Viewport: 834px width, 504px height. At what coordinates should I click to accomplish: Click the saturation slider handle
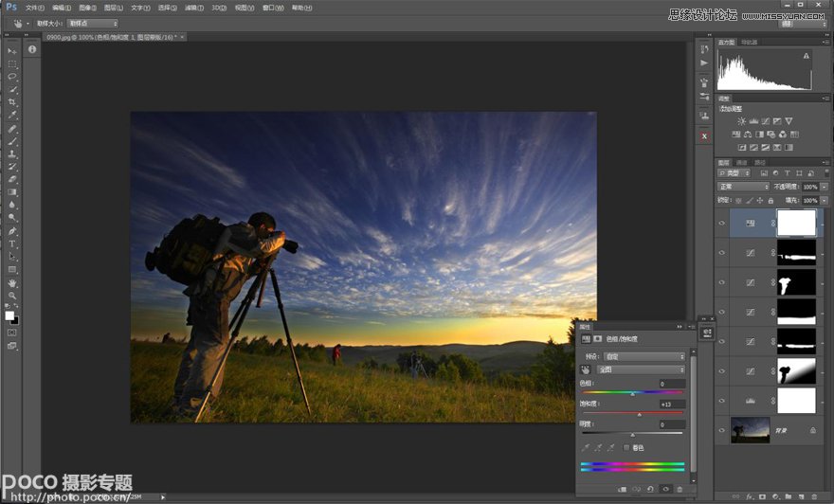(x=639, y=414)
